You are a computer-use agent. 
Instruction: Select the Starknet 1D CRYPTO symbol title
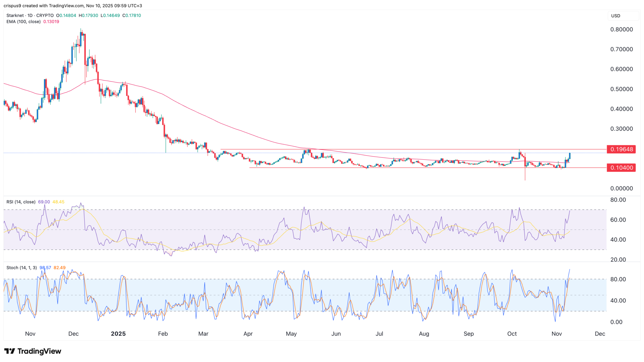point(30,15)
